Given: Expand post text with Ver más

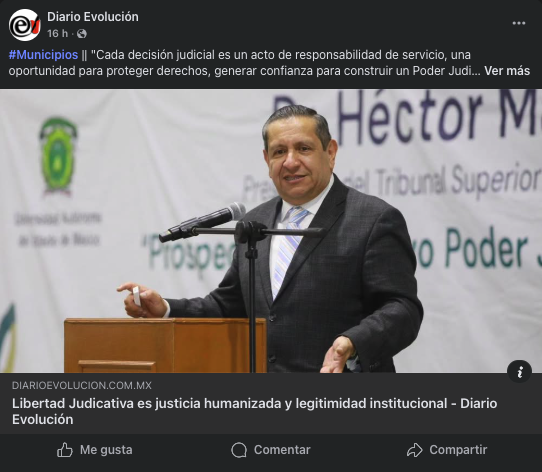Looking at the screenshot, I should 507,71.
